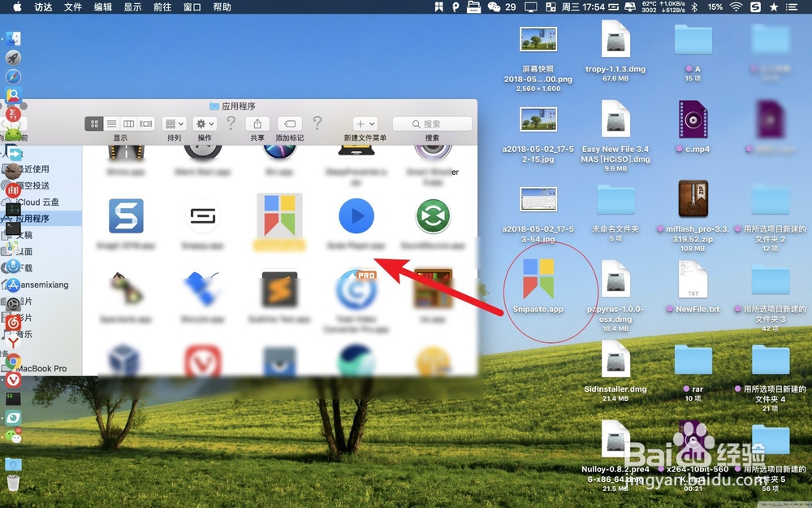Screen dimensions: 812x508
Task: Select the Vivaldi red V app in Finder
Action: [x=203, y=360]
